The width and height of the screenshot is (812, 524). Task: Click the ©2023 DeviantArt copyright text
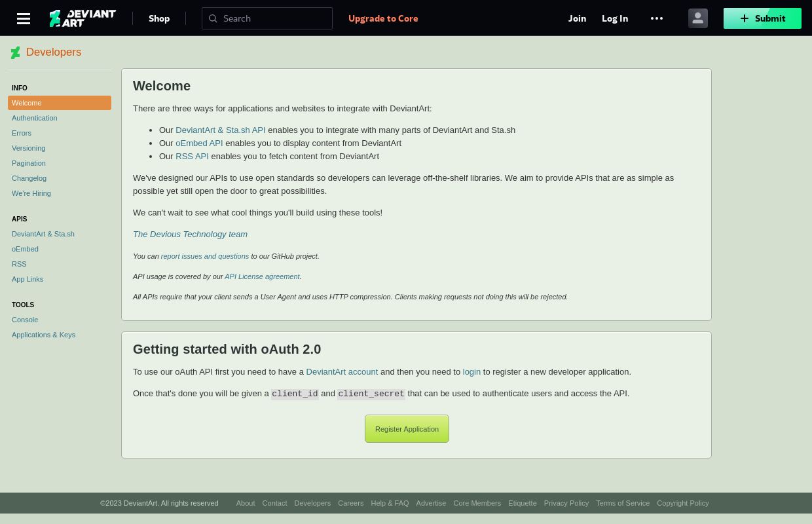(159, 503)
